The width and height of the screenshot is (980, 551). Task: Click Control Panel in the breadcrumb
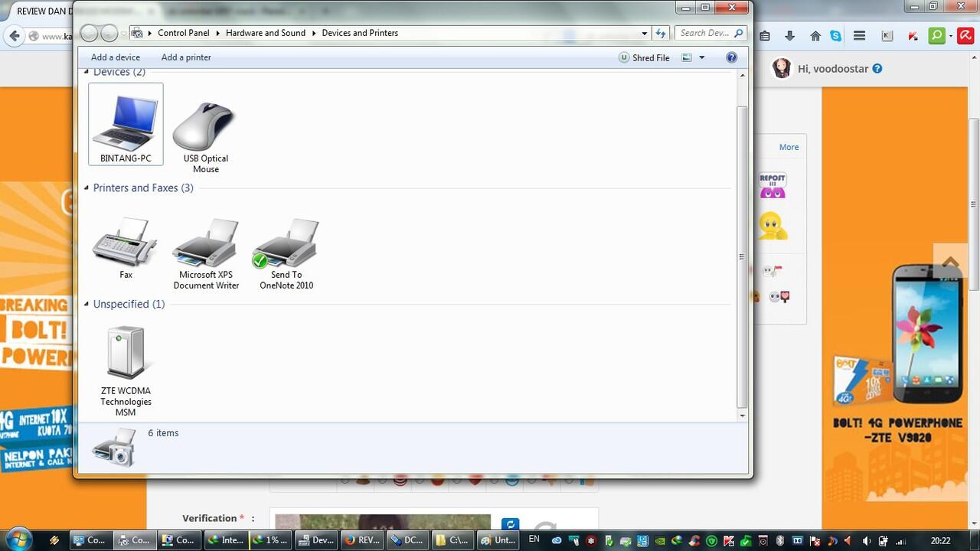click(184, 33)
